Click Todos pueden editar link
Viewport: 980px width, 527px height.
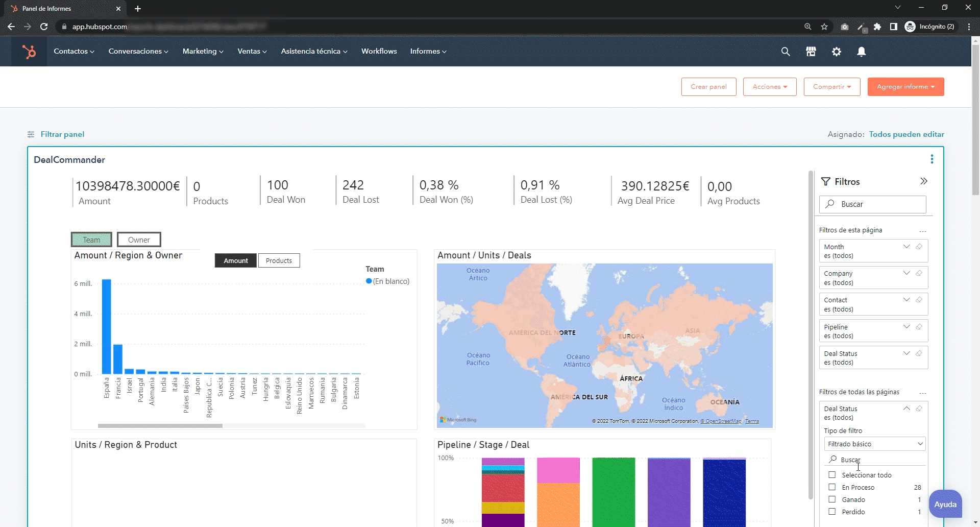click(906, 134)
